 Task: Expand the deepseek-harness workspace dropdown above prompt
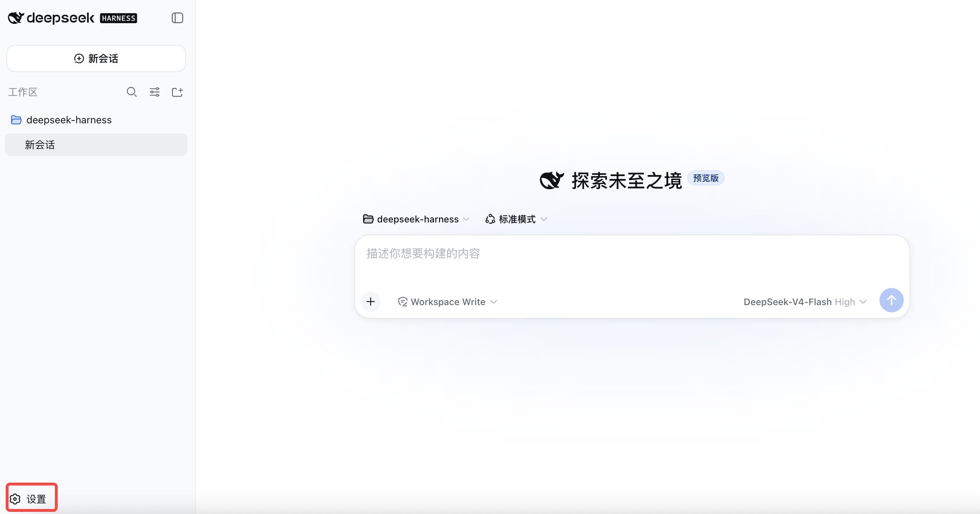point(416,219)
